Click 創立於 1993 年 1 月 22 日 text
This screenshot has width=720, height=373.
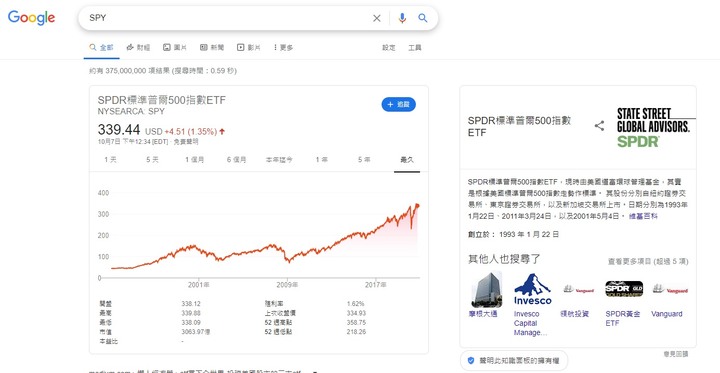[x=513, y=234]
